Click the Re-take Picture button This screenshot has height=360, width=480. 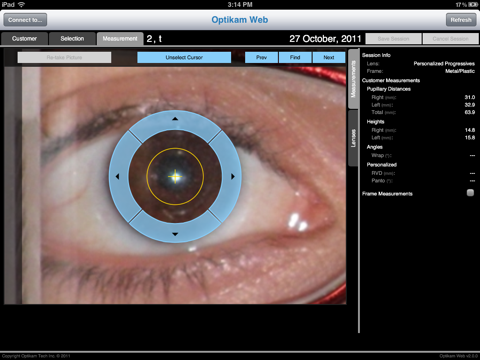[64, 57]
